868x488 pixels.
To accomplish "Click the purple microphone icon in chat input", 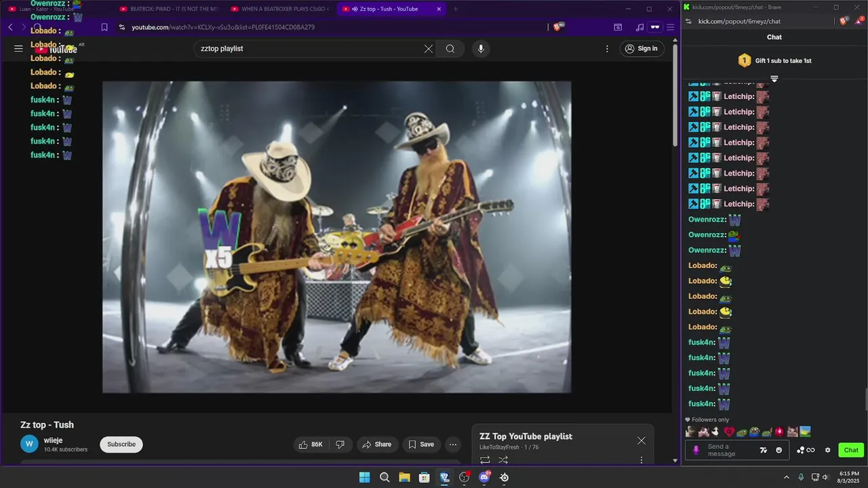I will click(x=696, y=450).
